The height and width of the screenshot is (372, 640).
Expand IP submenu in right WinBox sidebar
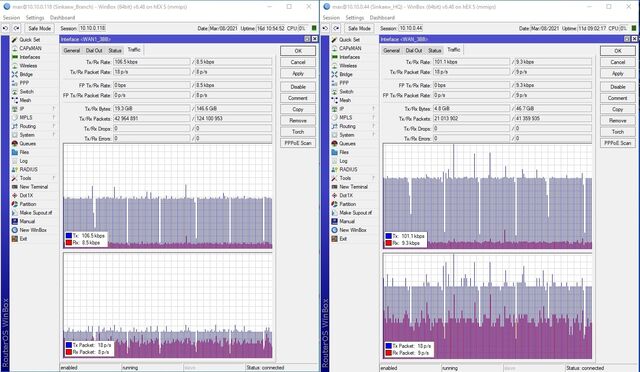(373, 109)
